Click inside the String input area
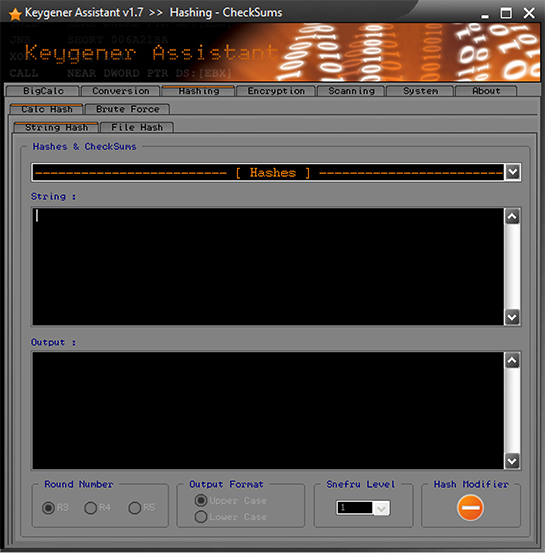 pos(268,267)
